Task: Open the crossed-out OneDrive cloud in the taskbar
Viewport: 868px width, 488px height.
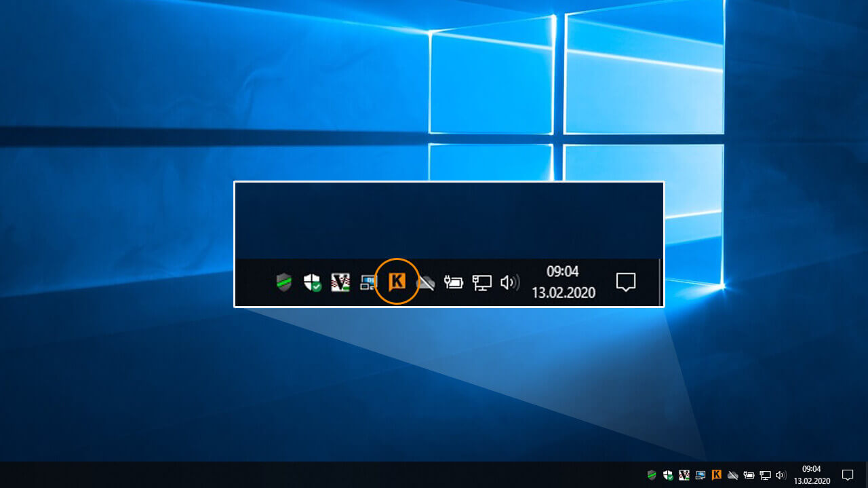Action: (x=732, y=475)
